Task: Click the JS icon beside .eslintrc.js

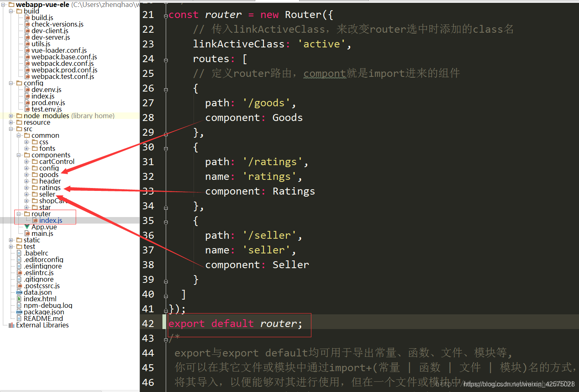Action: [19, 273]
